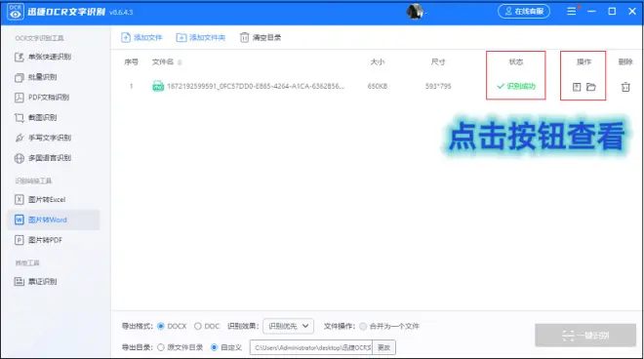Screen dimensions: 644x359
Task: Select the DOCX export format
Action: click(x=161, y=326)
